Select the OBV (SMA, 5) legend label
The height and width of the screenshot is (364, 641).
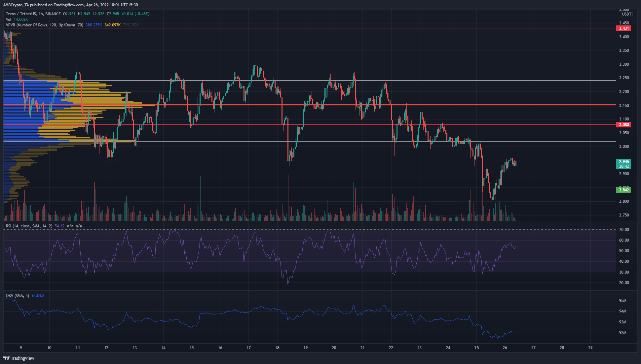coord(18,296)
